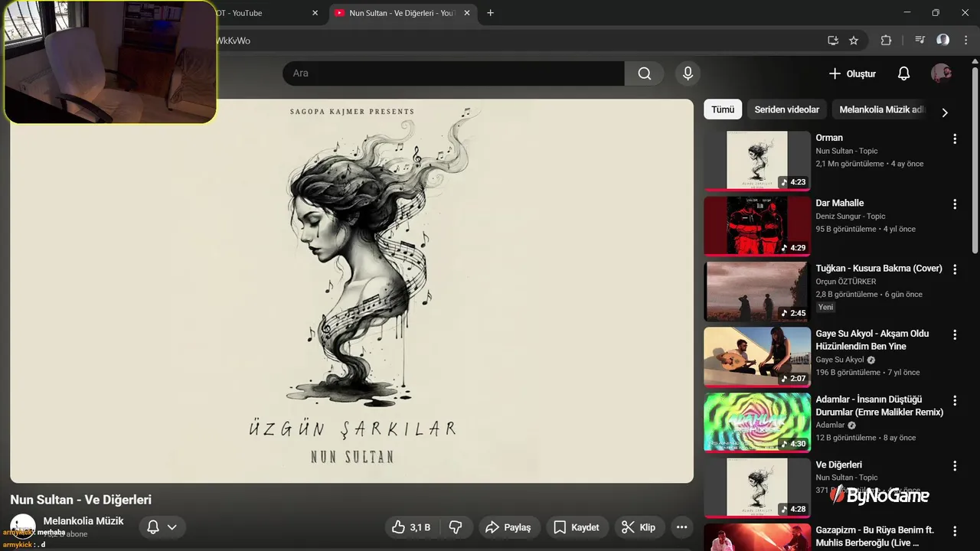Screen dimensions: 980x551
Task: Open the Orman video thumbnail
Action: [757, 161]
